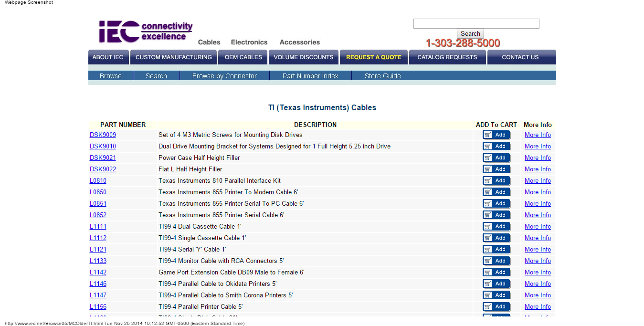Open part number L1147 link
Viewport: 644px width, 326px height.
point(98,295)
